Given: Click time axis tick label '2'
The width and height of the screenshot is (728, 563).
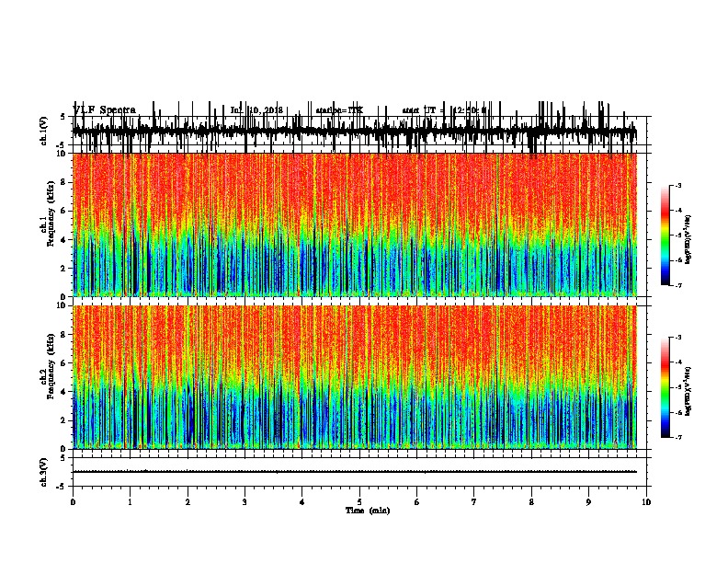Looking at the screenshot, I should pos(188,502).
